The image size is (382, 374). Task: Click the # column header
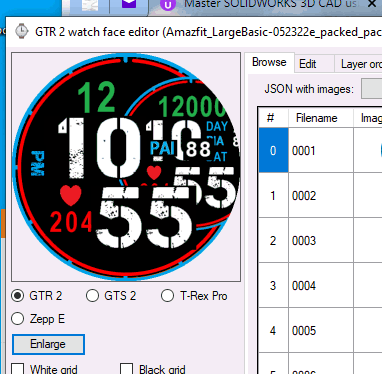tap(273, 118)
